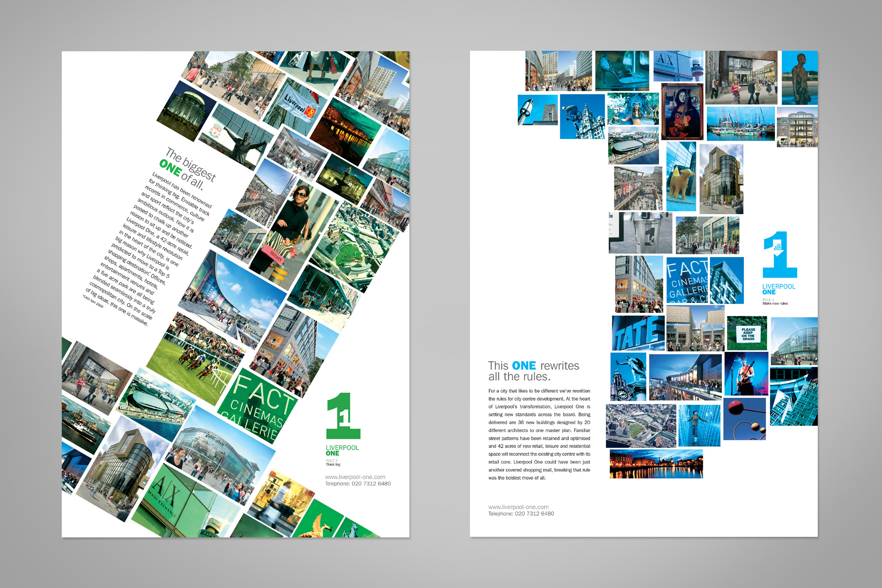The height and width of the screenshot is (588, 882).
Task: Click the tall glass corner building beside the Superlambanana
Action: point(721,179)
